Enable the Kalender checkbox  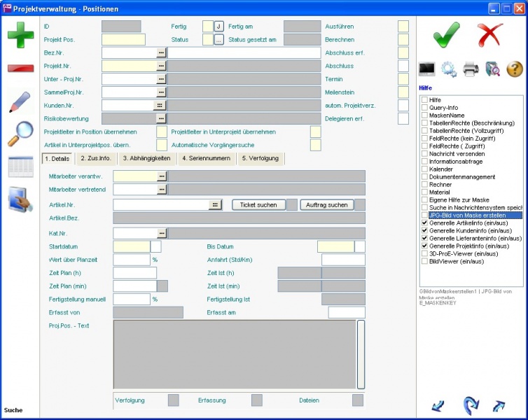click(x=424, y=169)
